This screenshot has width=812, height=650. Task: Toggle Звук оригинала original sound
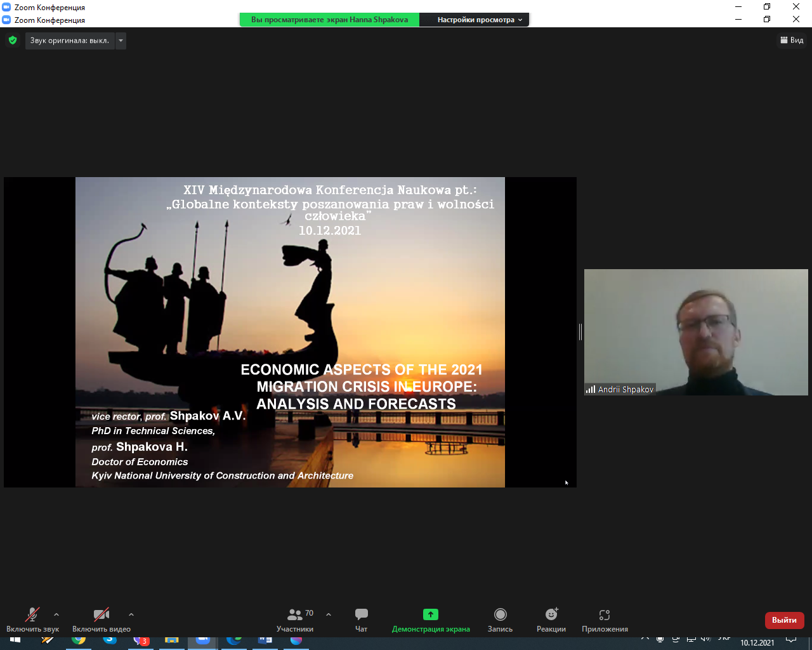(70, 41)
